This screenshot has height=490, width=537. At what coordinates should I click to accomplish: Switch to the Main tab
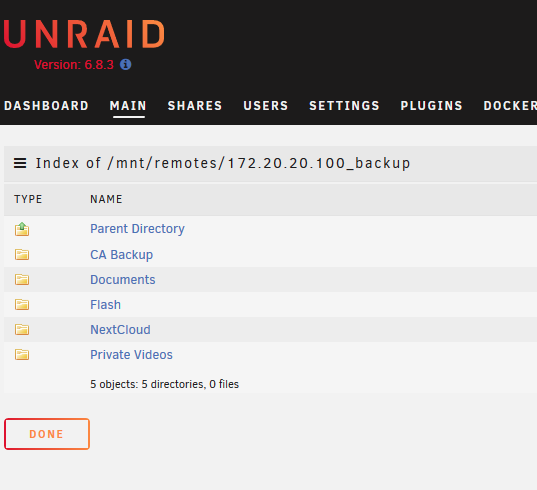(128, 106)
